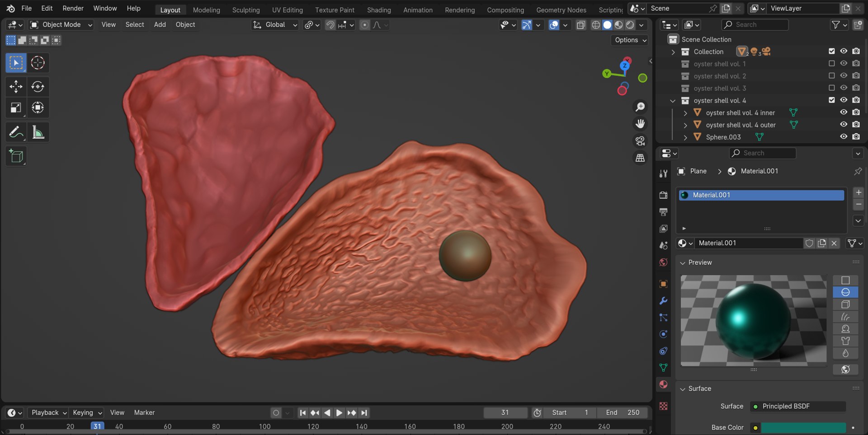
Task: Hide Sphere.003 in the viewport
Action: coord(844,137)
